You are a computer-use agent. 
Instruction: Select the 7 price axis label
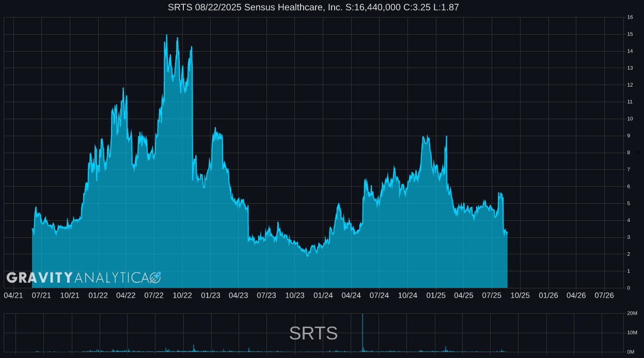[x=629, y=169]
